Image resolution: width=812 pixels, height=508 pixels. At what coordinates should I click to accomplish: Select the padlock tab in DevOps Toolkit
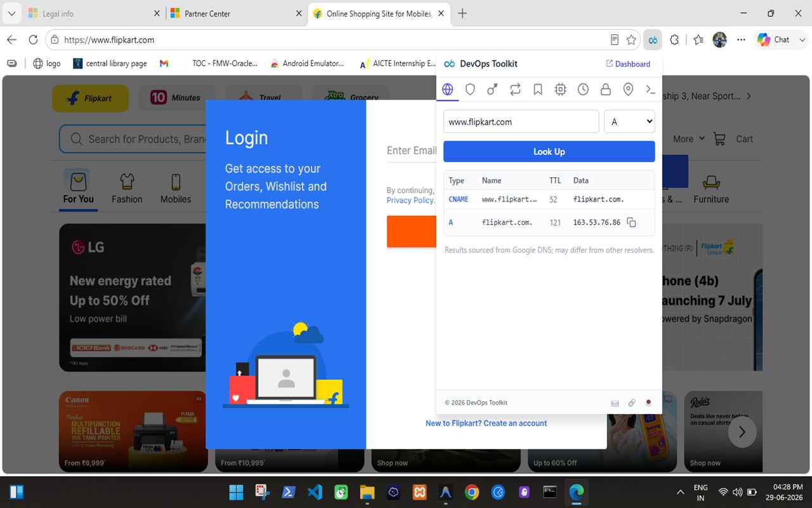click(606, 90)
